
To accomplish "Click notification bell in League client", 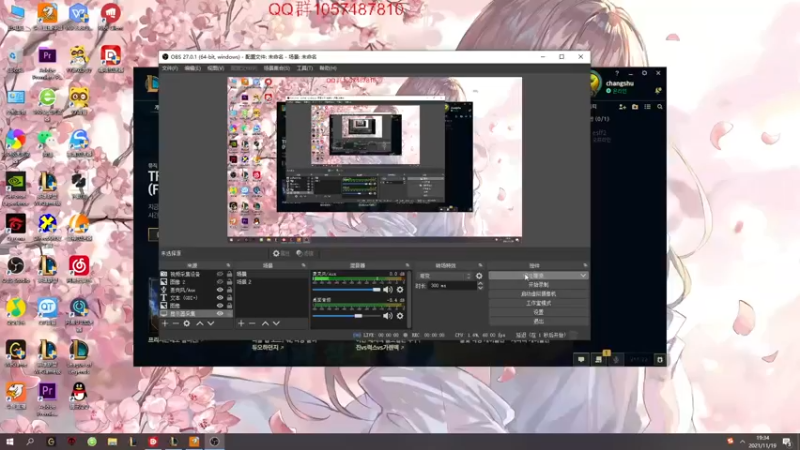I will coord(658,91).
